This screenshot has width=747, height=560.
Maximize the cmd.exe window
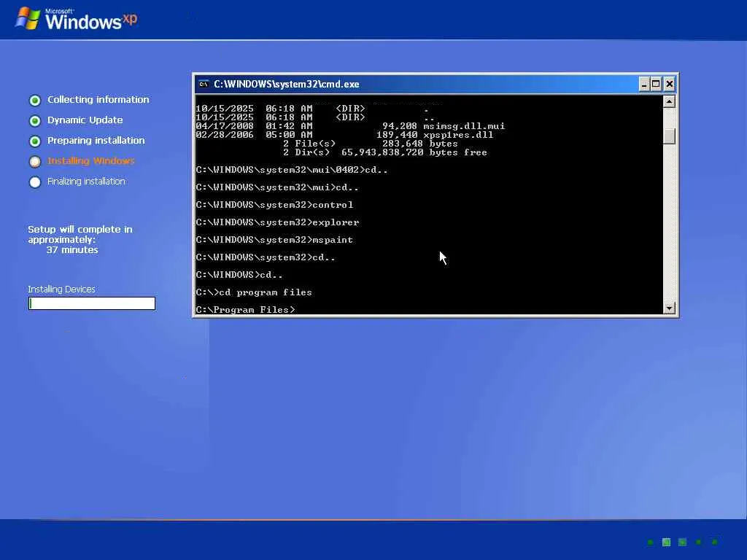pyautogui.click(x=656, y=85)
